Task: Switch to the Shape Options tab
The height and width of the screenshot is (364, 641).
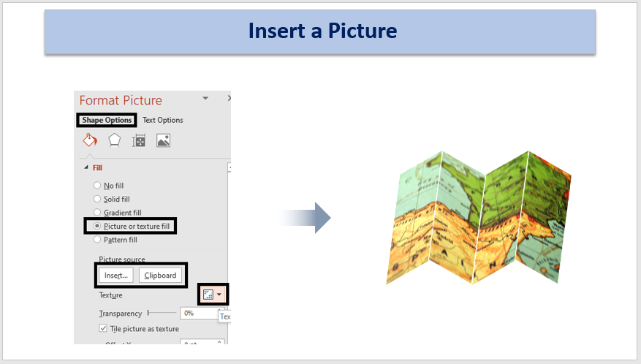Action: [x=107, y=120]
